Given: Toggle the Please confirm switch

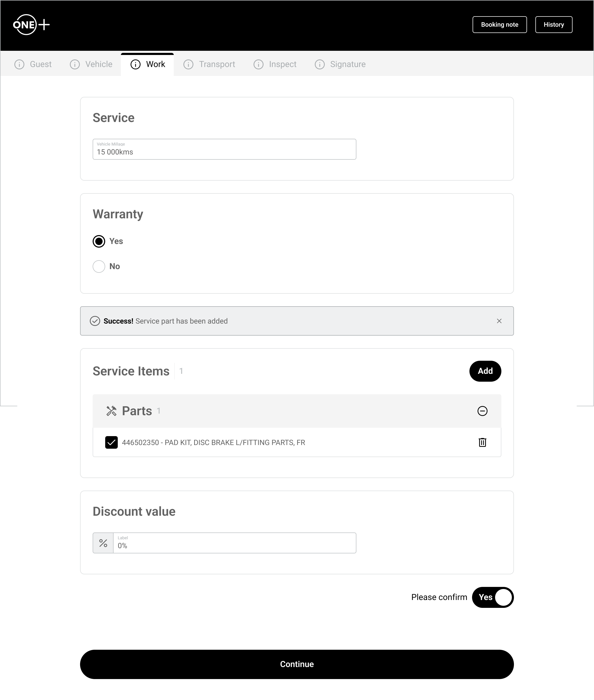Looking at the screenshot, I should pos(493,597).
